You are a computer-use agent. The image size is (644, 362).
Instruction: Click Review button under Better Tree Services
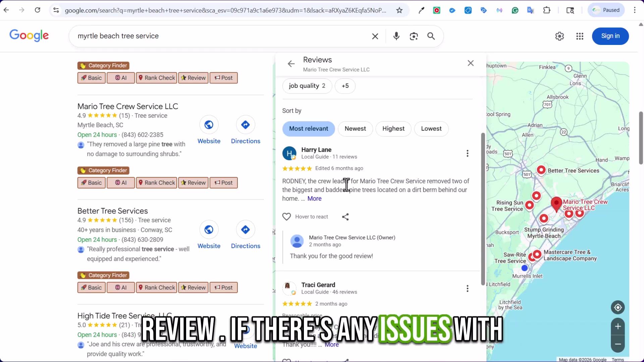point(194,288)
